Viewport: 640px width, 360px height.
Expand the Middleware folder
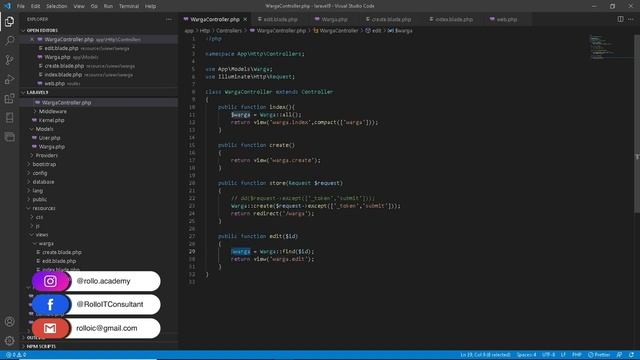tap(53, 111)
